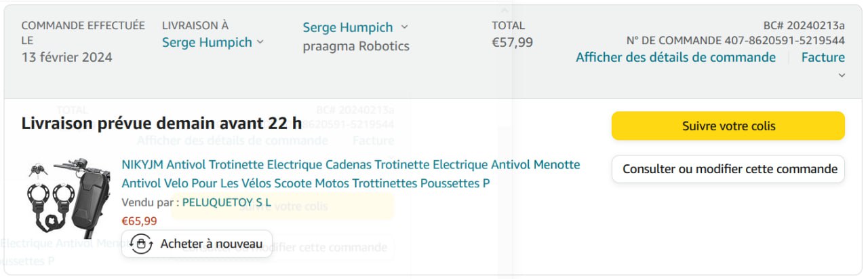This screenshot has width=868, height=279.
Task: Expand chevron beside Livraison à Serge Humpich
Action: coord(259,42)
